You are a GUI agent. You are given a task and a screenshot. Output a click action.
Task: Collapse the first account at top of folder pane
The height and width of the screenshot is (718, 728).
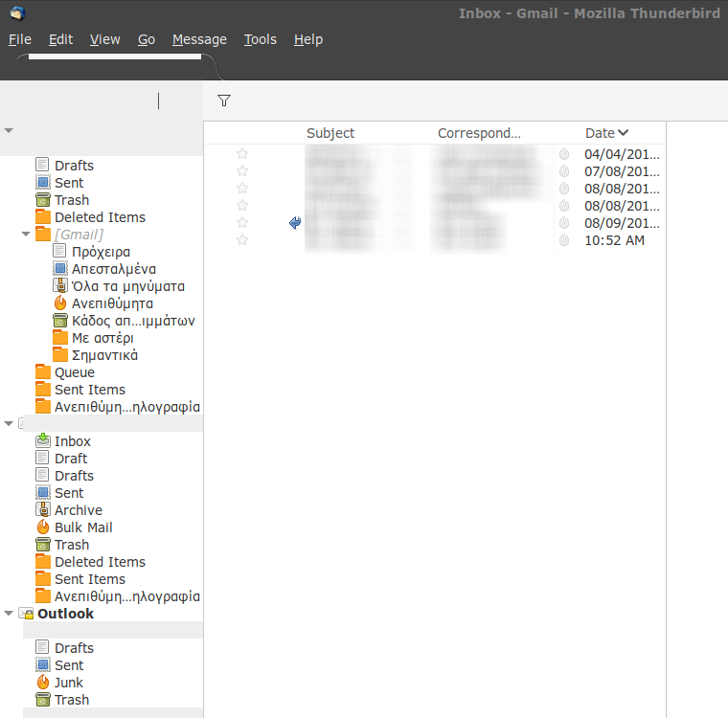click(9, 130)
